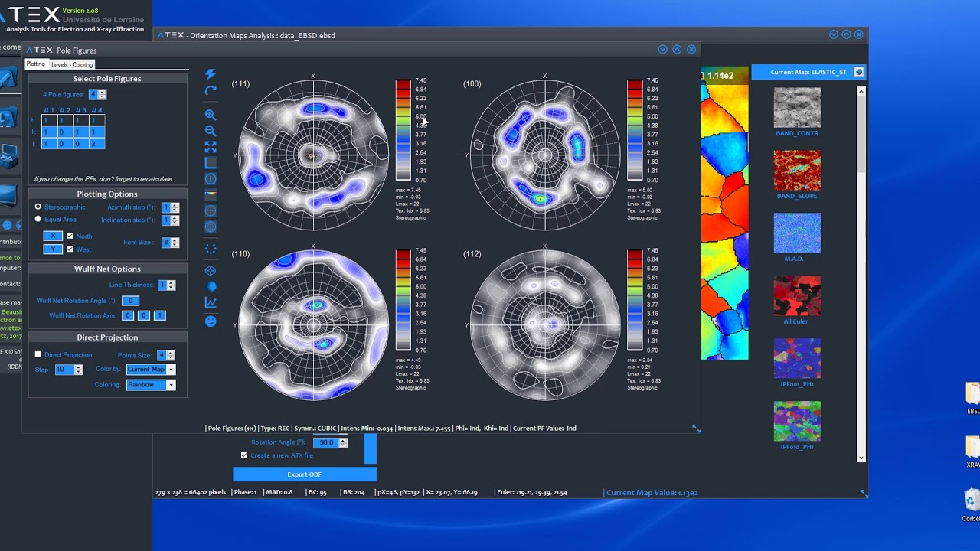The image size is (980, 551).
Task: Click the (112) pole figure color scale
Action: pos(635,300)
